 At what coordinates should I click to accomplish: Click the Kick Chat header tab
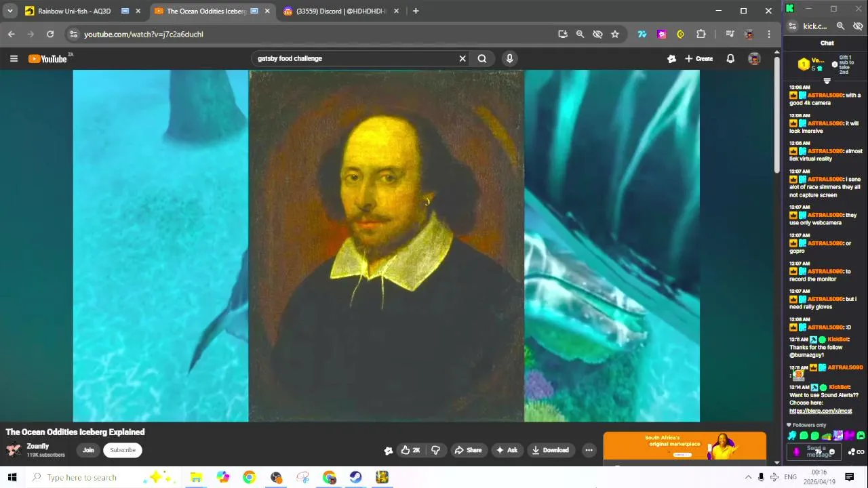point(827,43)
